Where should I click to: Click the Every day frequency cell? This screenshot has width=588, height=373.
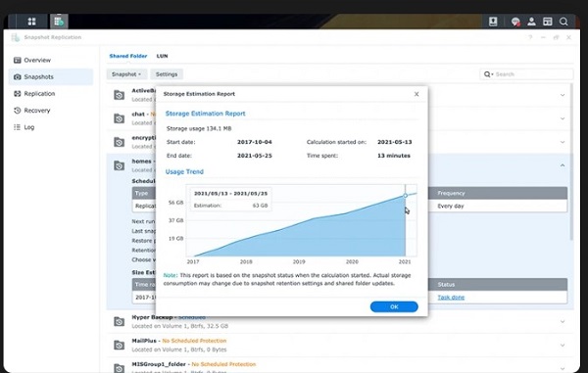(x=451, y=206)
